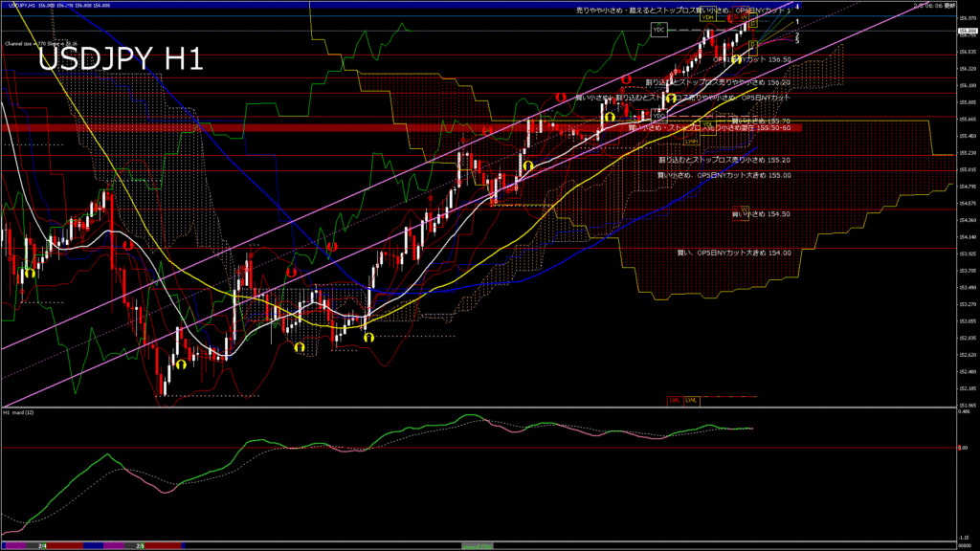The width and height of the screenshot is (980, 551).
Task: Click the 2/4 date marker on the time axis
Action: tap(42, 545)
